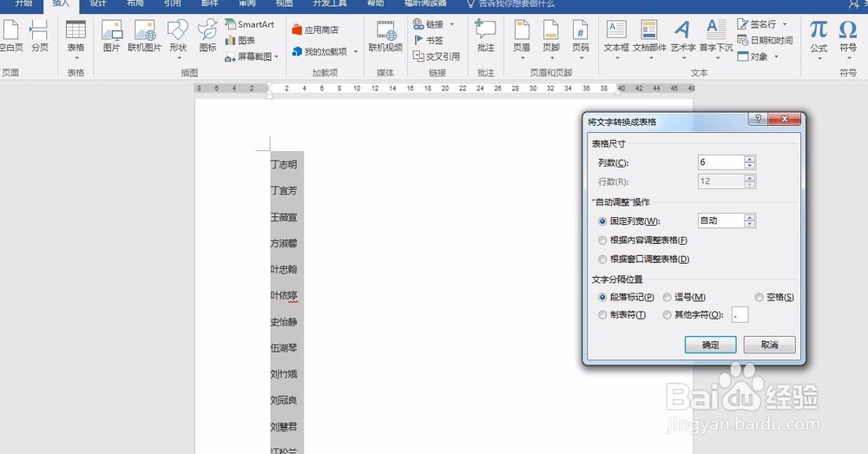Cancel the dialog with 取消

coord(769,345)
